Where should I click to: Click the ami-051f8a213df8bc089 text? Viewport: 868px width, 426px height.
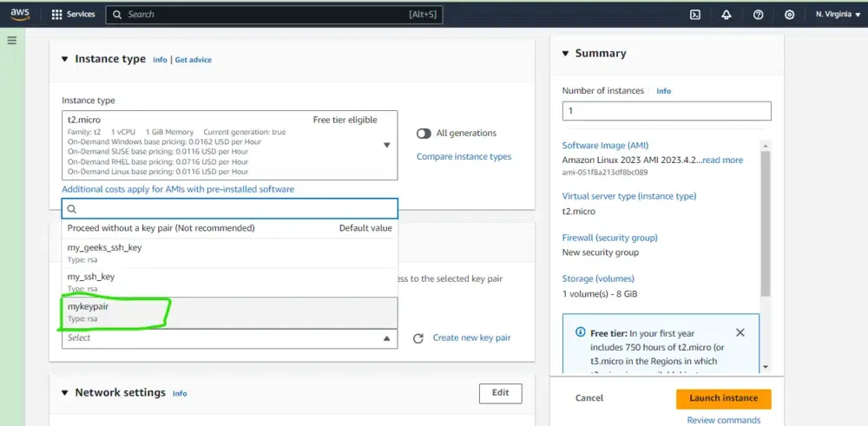click(605, 172)
